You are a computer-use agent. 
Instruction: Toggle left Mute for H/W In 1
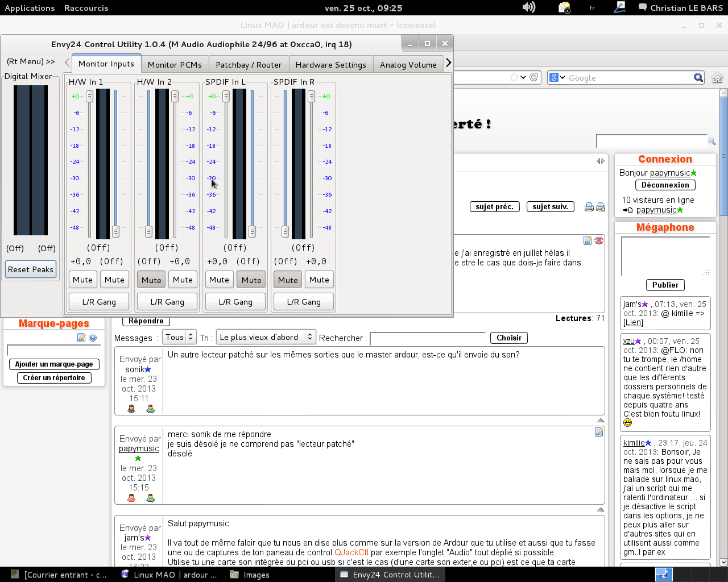click(82, 280)
